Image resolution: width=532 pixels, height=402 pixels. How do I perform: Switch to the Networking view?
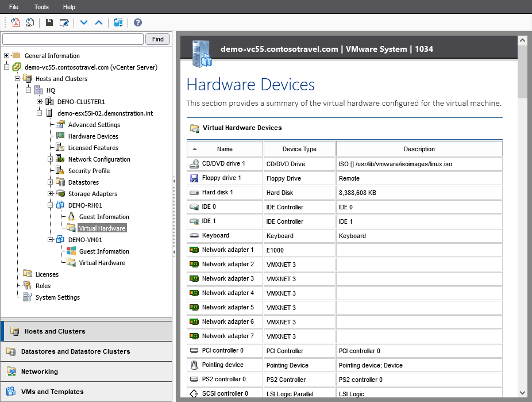[86, 372]
